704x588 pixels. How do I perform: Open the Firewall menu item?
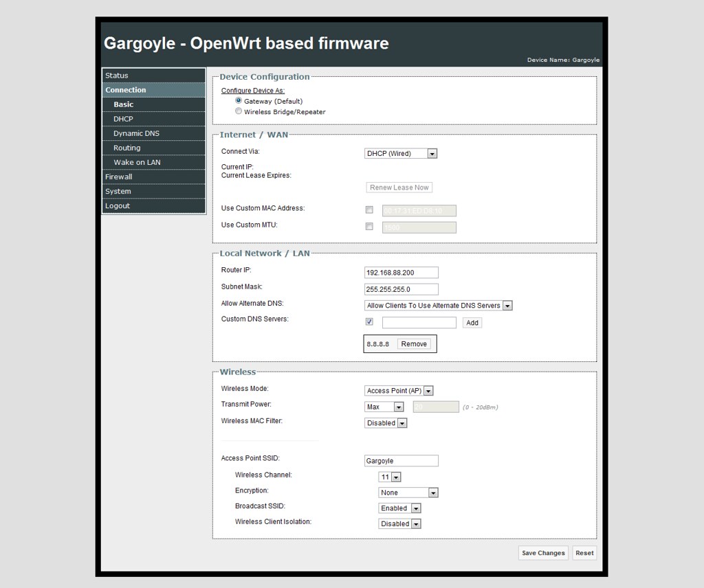[x=118, y=177]
